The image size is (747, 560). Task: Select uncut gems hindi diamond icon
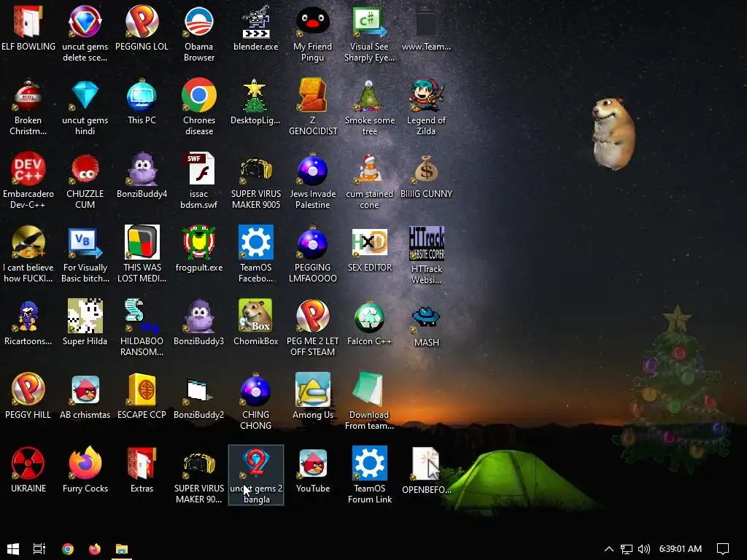point(85,96)
